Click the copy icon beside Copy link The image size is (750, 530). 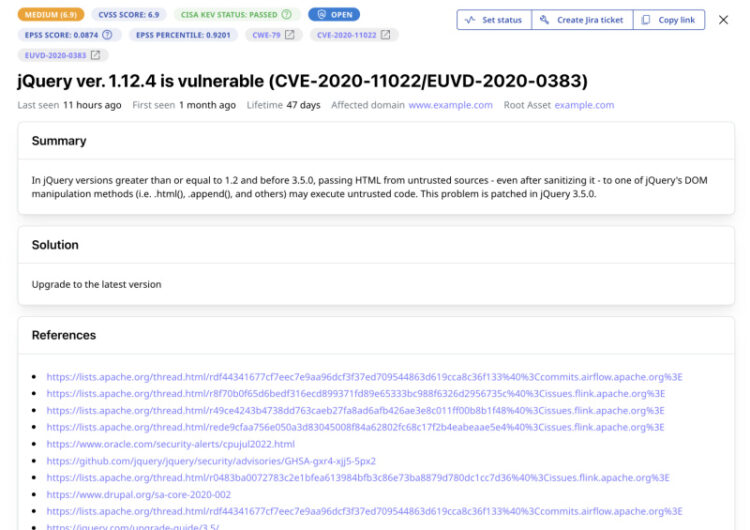click(646, 20)
